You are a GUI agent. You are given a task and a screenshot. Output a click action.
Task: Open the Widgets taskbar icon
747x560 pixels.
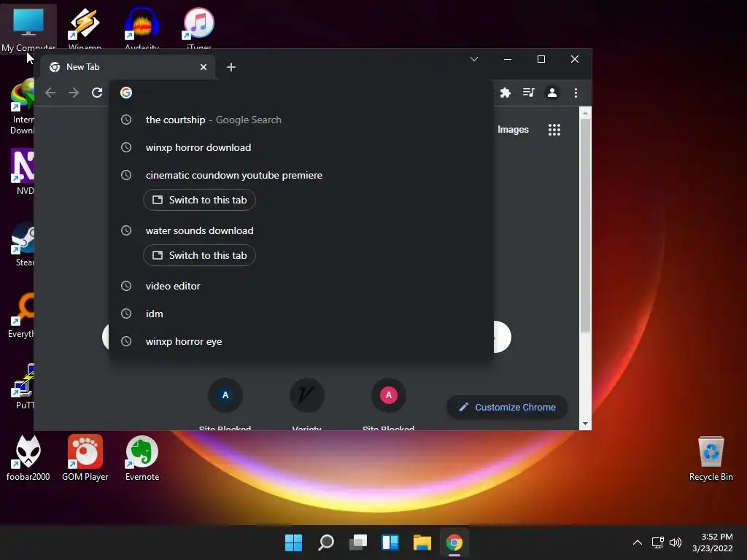(x=390, y=542)
